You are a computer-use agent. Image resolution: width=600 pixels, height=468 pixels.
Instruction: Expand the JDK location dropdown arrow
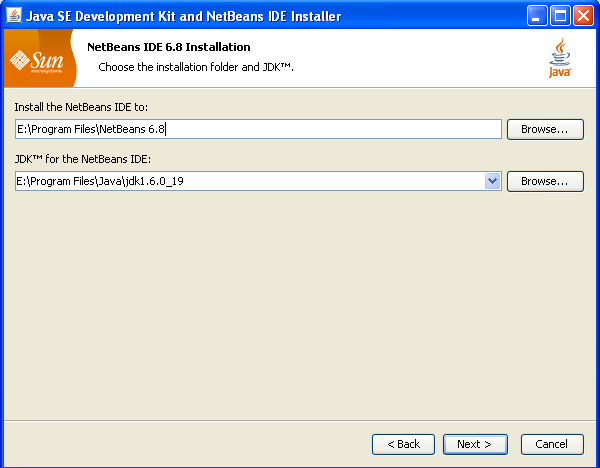492,181
